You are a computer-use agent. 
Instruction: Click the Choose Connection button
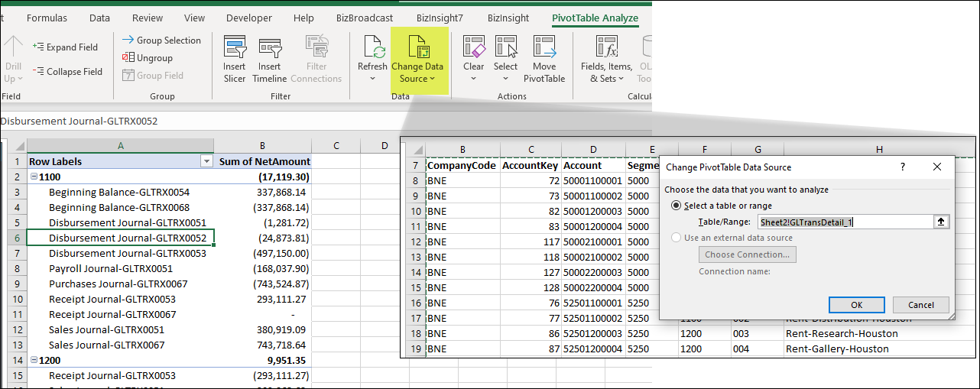(748, 254)
